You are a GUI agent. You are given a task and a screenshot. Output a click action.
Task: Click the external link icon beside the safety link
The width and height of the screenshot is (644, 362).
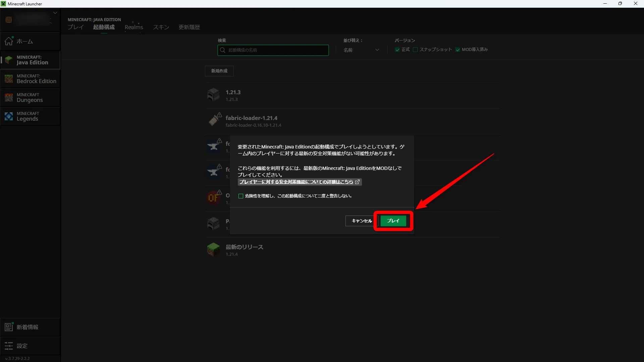(357, 182)
